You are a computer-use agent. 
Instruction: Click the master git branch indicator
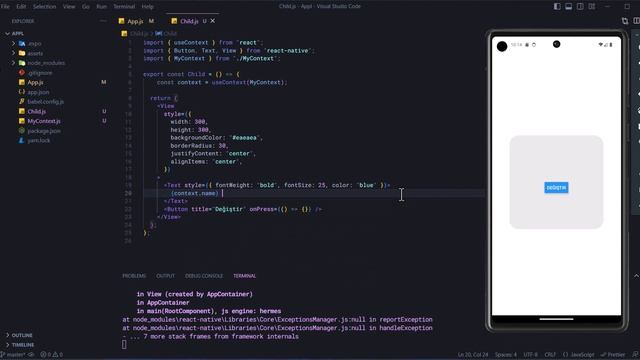(x=13, y=355)
